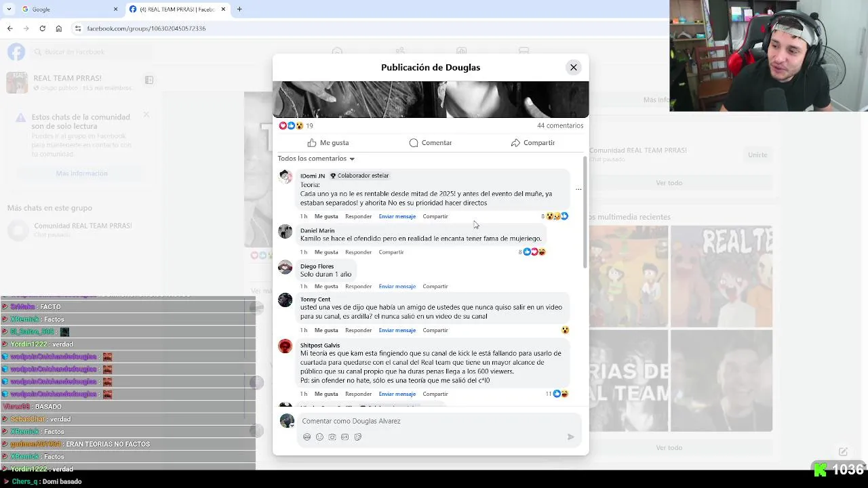Click the Unirte button
Screen dimensions: 868x488
(757, 155)
